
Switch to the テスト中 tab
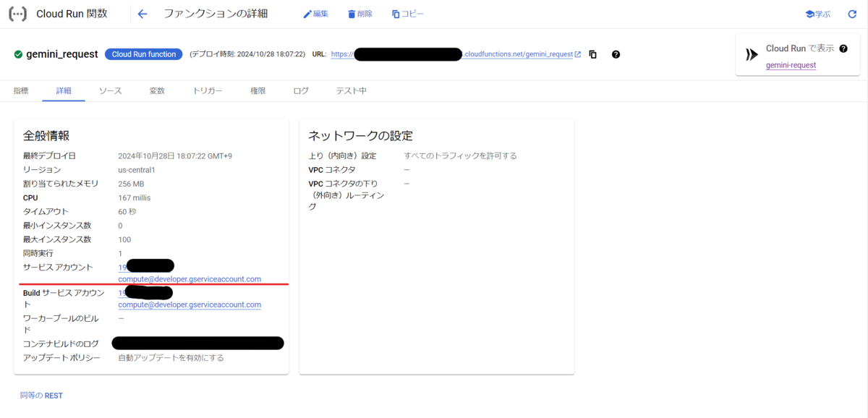click(x=351, y=91)
